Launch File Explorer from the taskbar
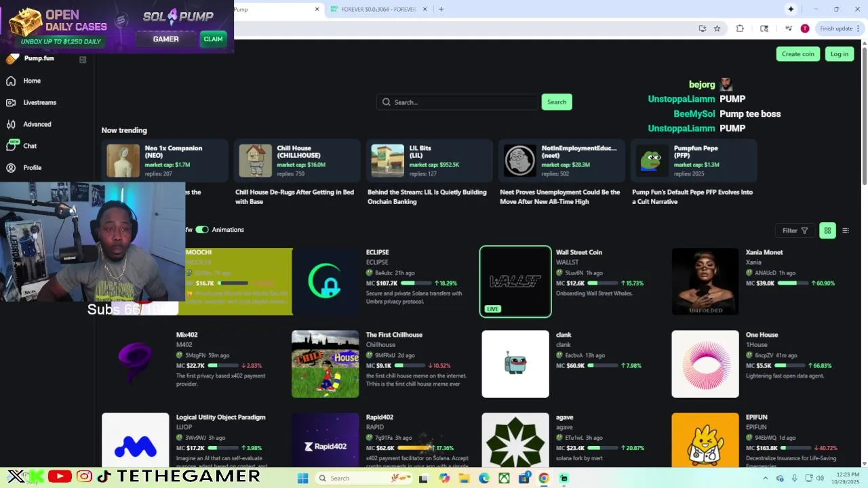 click(464, 478)
